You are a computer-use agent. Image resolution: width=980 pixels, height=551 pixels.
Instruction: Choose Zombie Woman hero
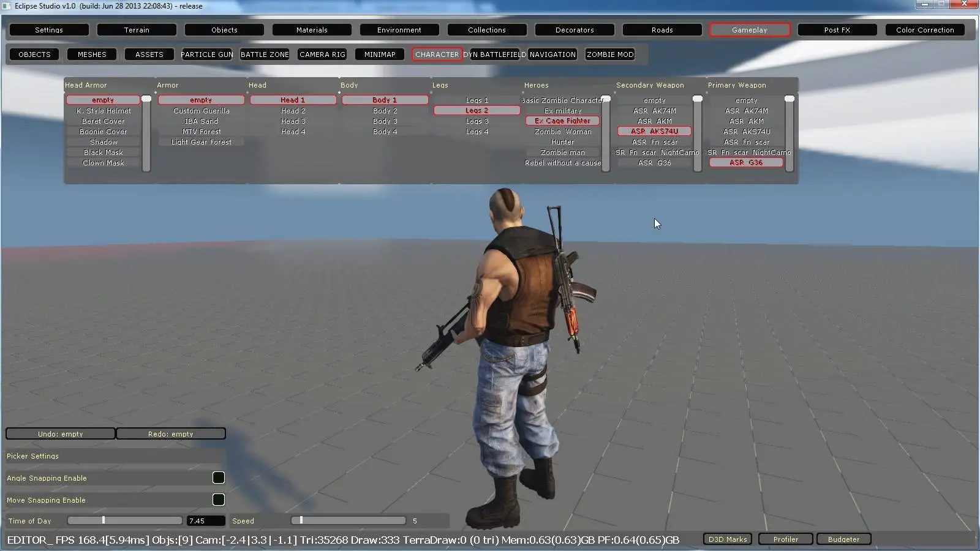[x=563, y=132]
